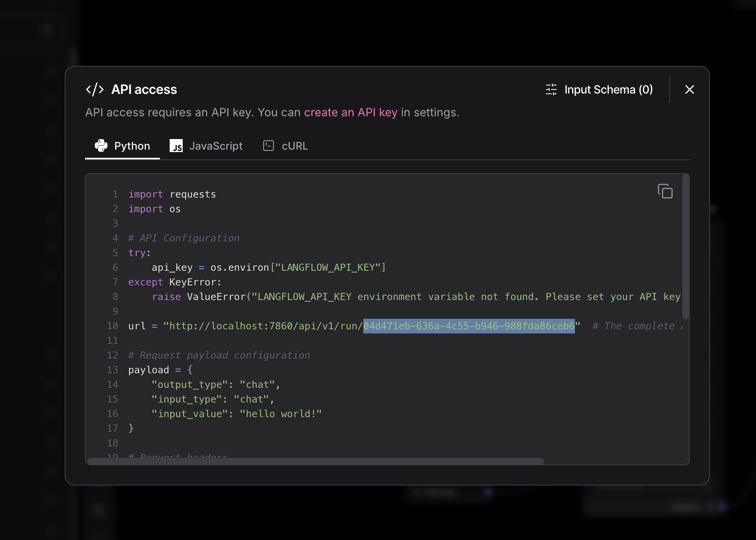
Task: Open the Input Schema (0) panel
Action: 608,89
